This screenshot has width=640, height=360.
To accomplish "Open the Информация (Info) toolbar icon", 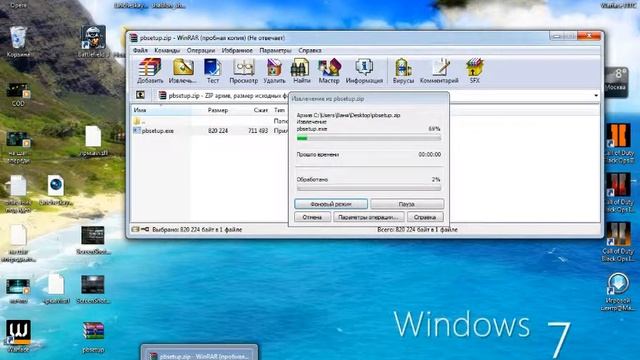I will (364, 71).
